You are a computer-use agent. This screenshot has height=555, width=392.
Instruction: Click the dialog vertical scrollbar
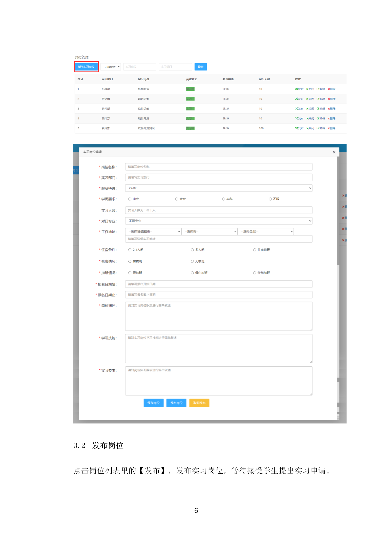[x=338, y=211]
